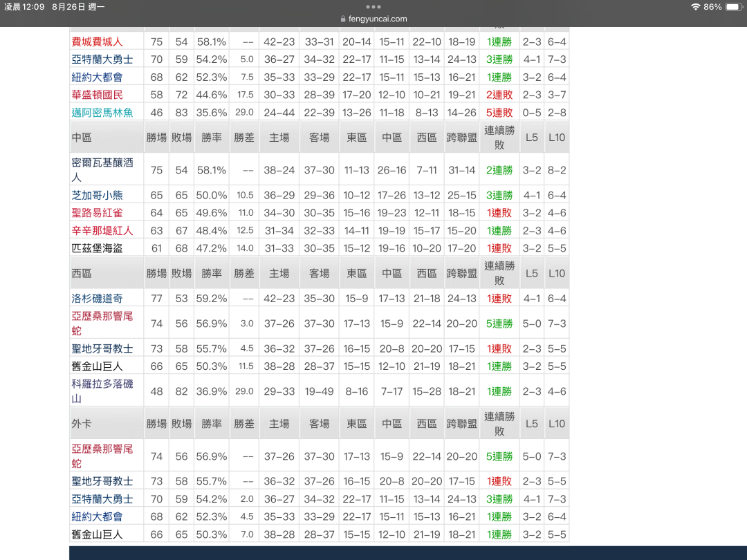747x560 pixels.
Task: Open 亞歷桑那響尾蛇 link in the 3.0 games-behind row
Action: coord(102,324)
